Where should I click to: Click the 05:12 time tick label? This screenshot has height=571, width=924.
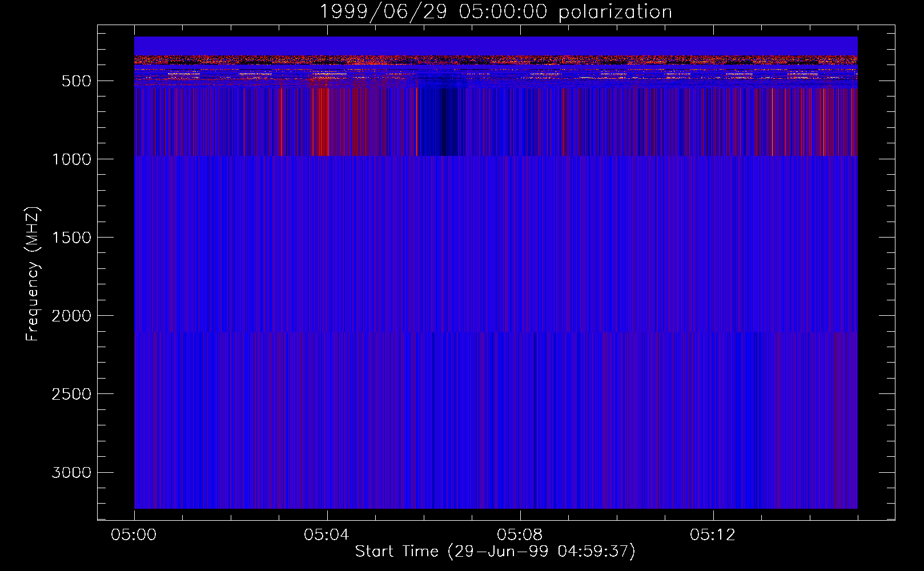tap(713, 535)
